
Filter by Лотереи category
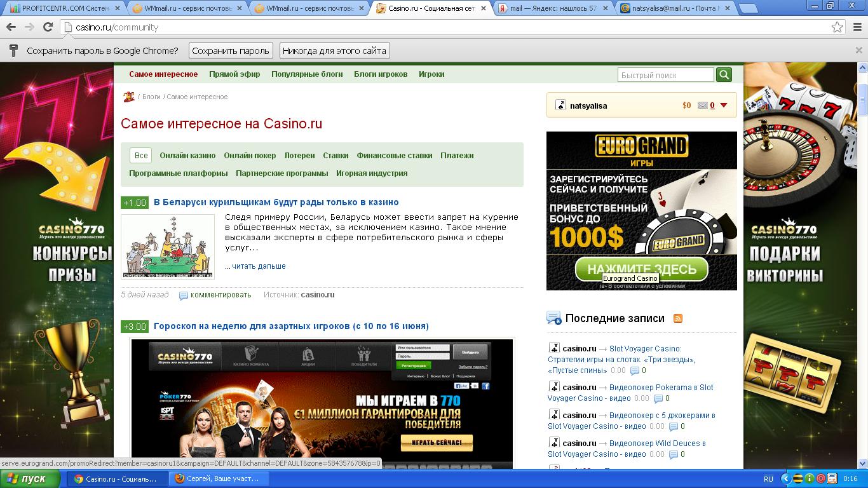(299, 156)
